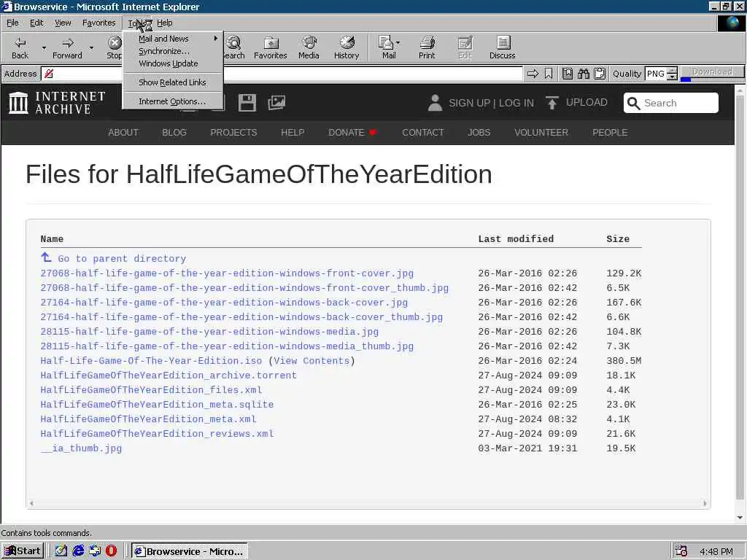747x560 pixels.
Task: Click the Last modified column header
Action: 516,238
